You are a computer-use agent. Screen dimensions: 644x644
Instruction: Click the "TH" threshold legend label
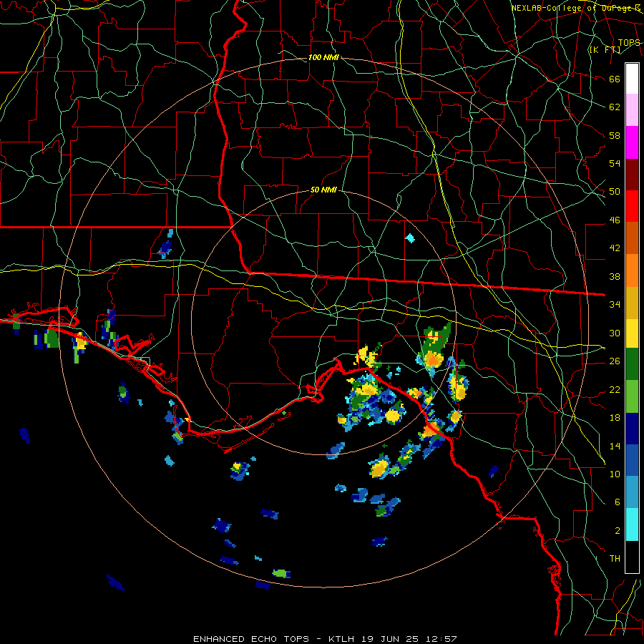tap(615, 558)
